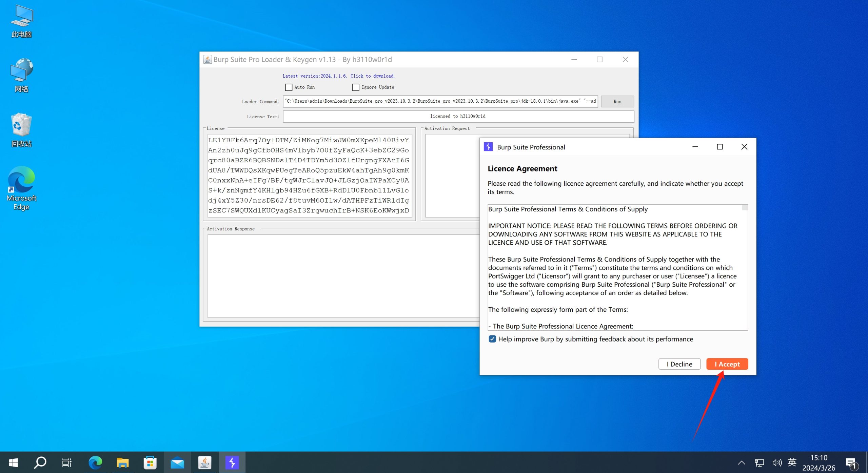Click inside the License key text area

pos(309,175)
